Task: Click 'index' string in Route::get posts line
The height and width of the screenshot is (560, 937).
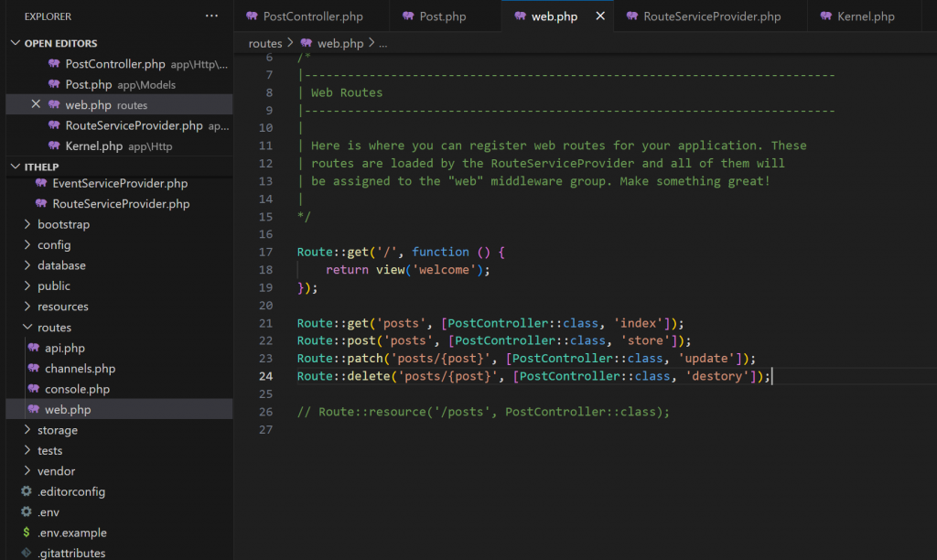Action: (x=638, y=323)
